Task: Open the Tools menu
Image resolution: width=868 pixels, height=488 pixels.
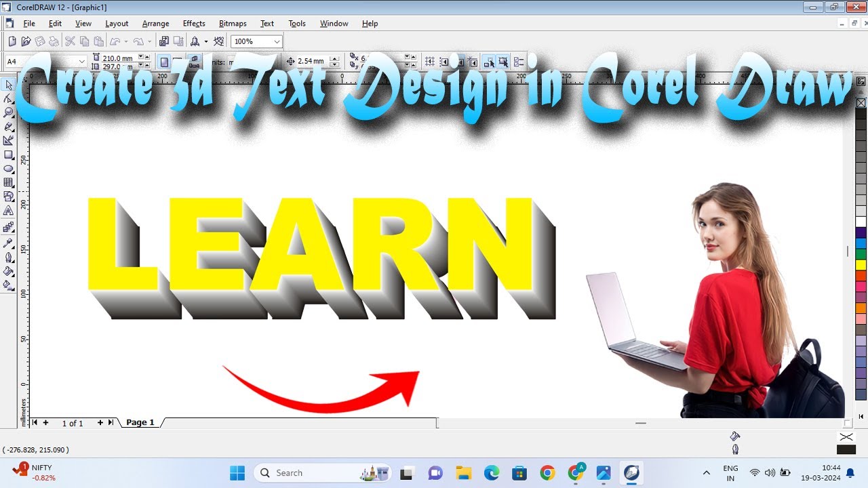Action: coord(297,23)
